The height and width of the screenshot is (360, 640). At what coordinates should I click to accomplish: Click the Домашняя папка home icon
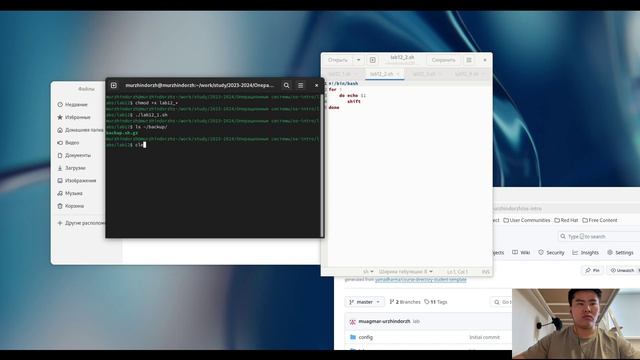click(x=60, y=130)
